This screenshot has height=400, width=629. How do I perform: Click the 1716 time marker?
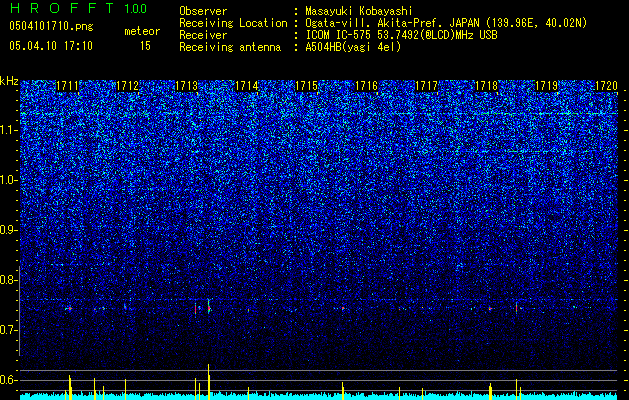(366, 86)
